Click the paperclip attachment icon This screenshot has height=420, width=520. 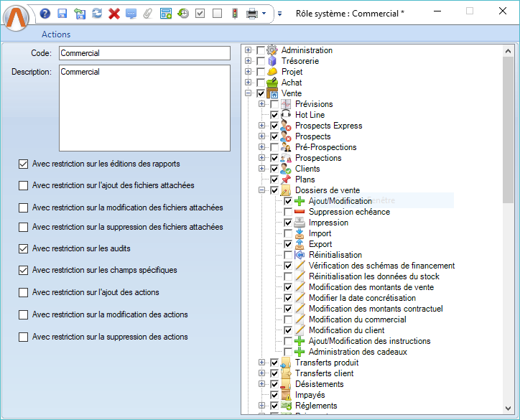coord(148,14)
